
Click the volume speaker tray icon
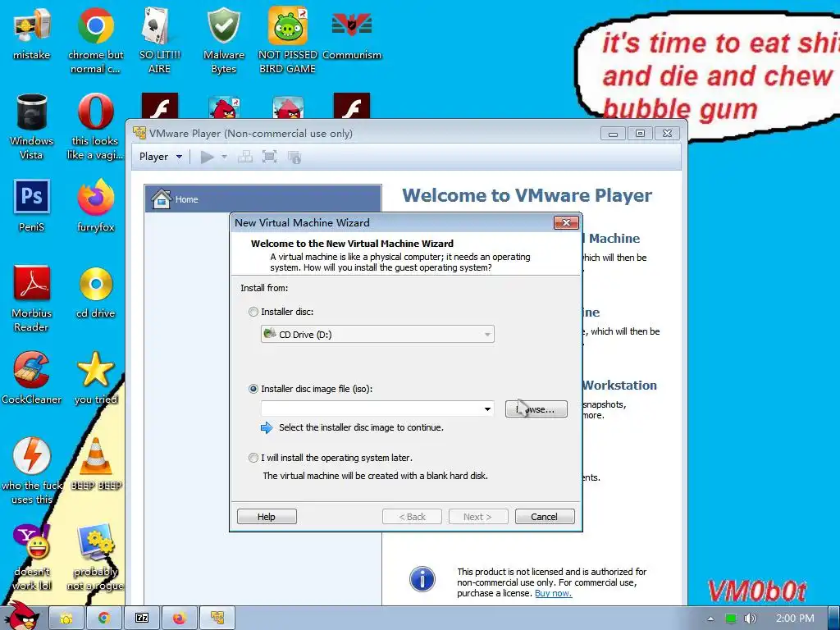tap(750, 619)
